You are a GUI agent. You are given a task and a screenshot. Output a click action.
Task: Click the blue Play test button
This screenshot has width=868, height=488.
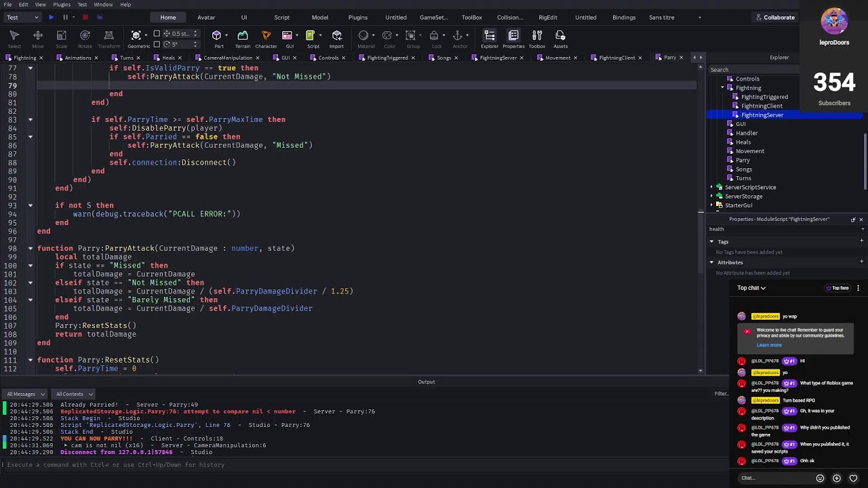click(x=51, y=17)
